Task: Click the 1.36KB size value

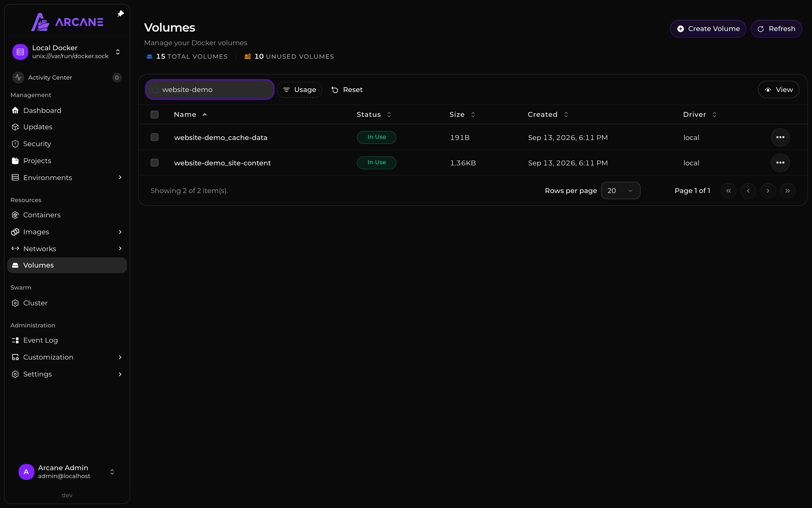Action: (463, 163)
